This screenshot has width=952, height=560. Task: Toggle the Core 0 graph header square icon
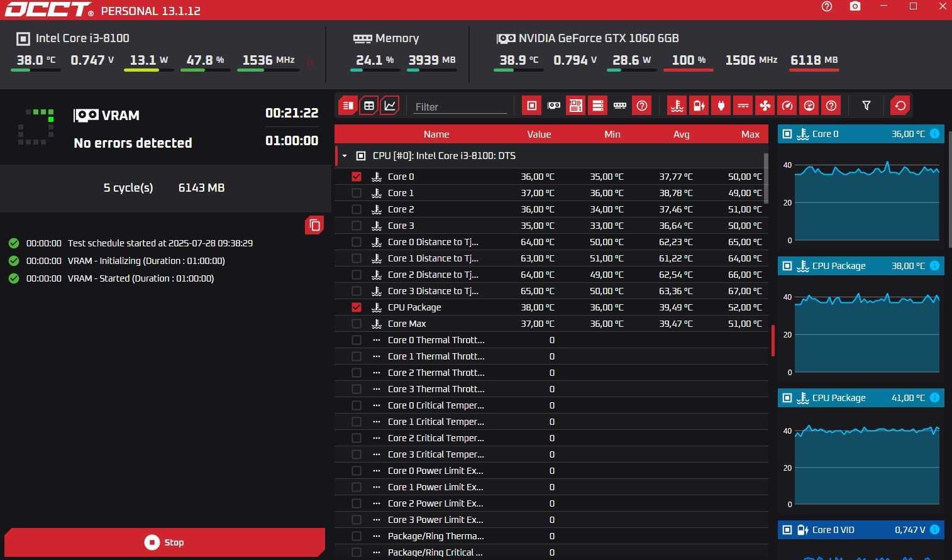[787, 134]
